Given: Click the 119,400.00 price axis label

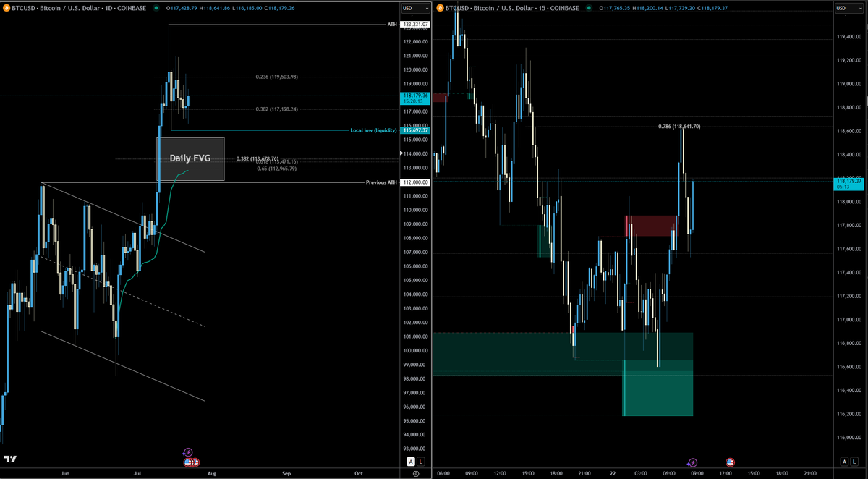Looking at the screenshot, I should (849, 36).
